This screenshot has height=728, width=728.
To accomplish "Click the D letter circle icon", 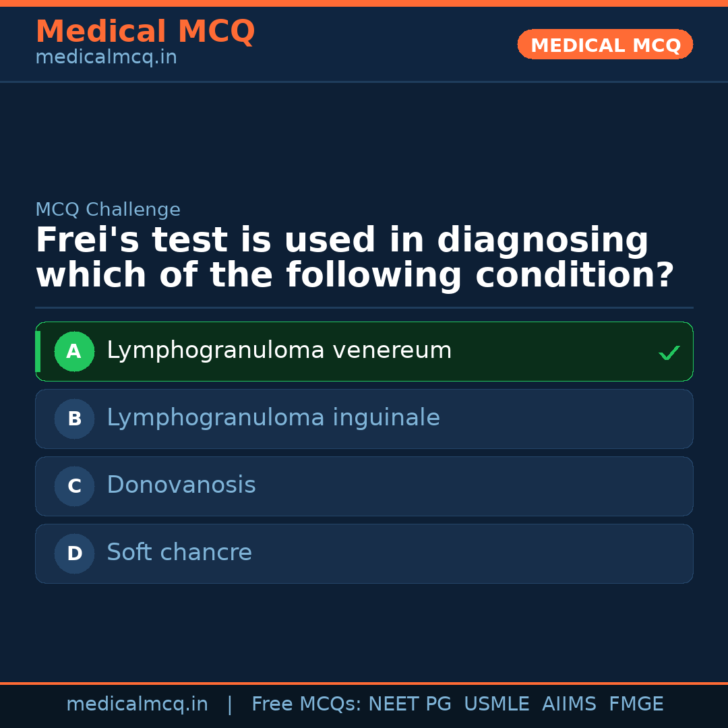I will (74, 553).
